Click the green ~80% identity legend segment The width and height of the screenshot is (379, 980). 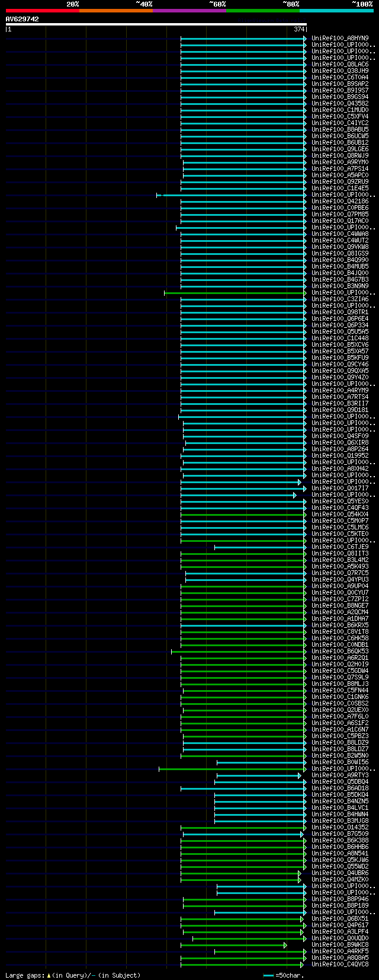263,11
